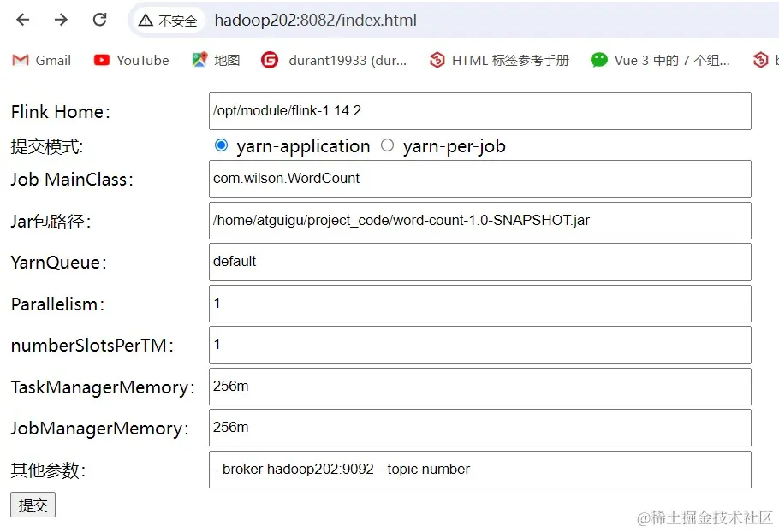Viewport: 779px width, 532px height.
Task: Click the "numberSlotsPerTM:" label
Action: tap(92, 345)
